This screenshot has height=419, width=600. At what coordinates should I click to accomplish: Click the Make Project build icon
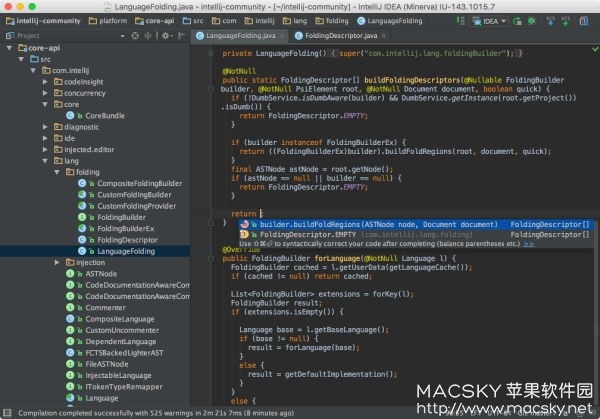click(x=460, y=21)
